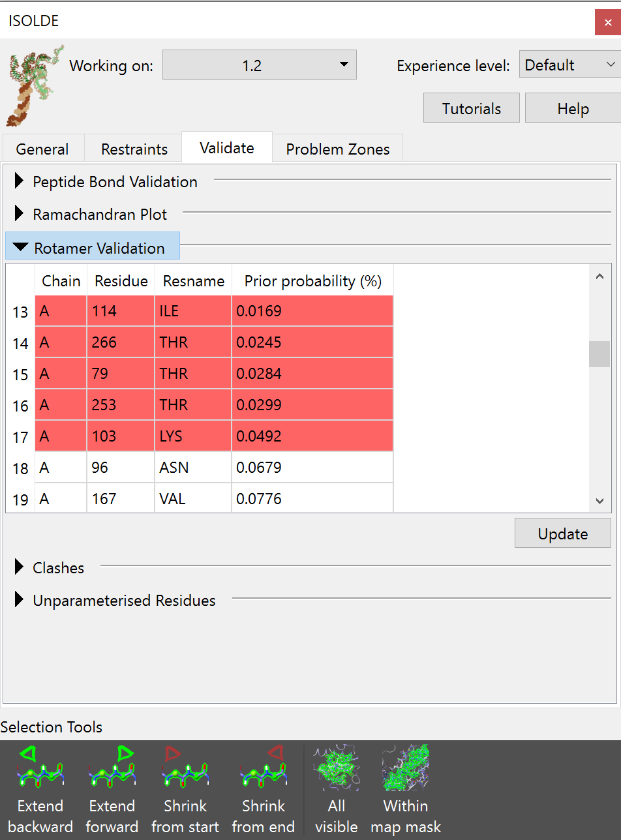Screen dimensions: 621x840
Task: Click probability value 0.0284
Action: [x=313, y=374]
